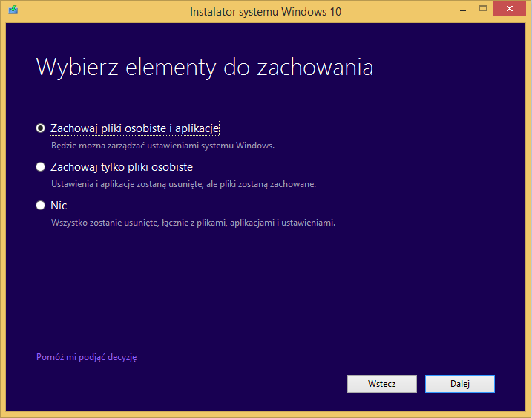Screen dimensions: 532x418
Task: Click the Windows installer icon in title bar
Action: (x=13, y=11)
